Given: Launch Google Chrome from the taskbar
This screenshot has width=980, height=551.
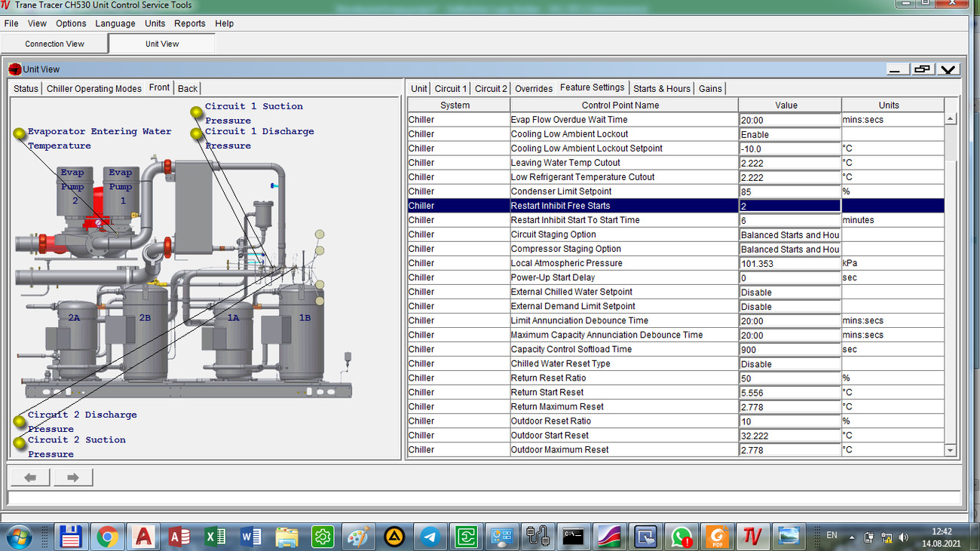Looking at the screenshot, I should click(108, 537).
